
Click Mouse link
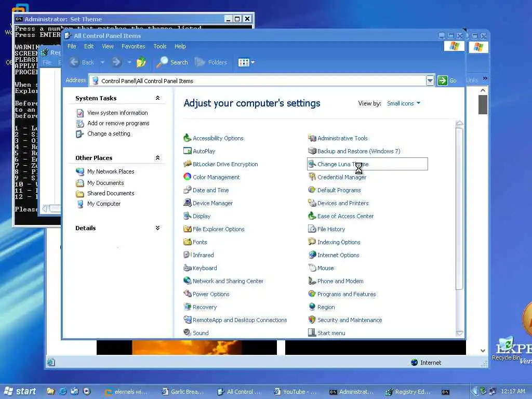(325, 268)
